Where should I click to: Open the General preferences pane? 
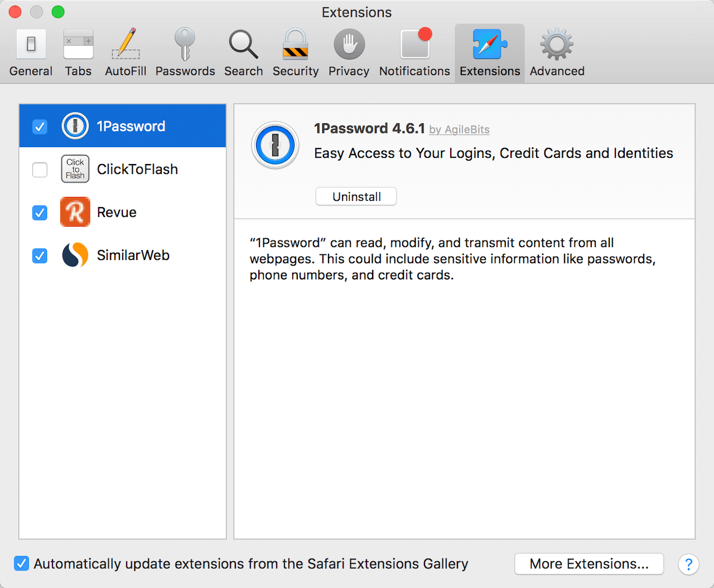pyautogui.click(x=31, y=54)
